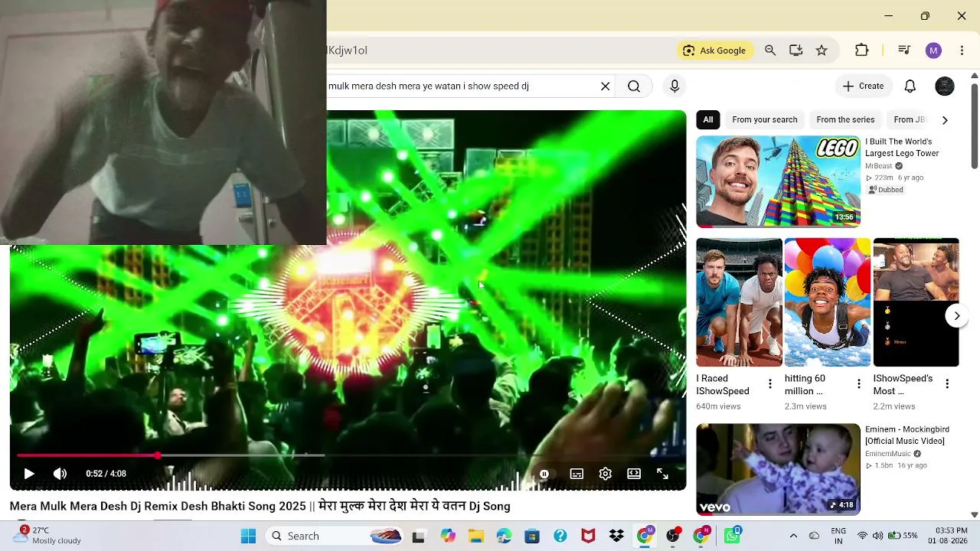This screenshot has height=551, width=980.
Task: Open the Chrome three-dot menu
Action: click(x=962, y=51)
